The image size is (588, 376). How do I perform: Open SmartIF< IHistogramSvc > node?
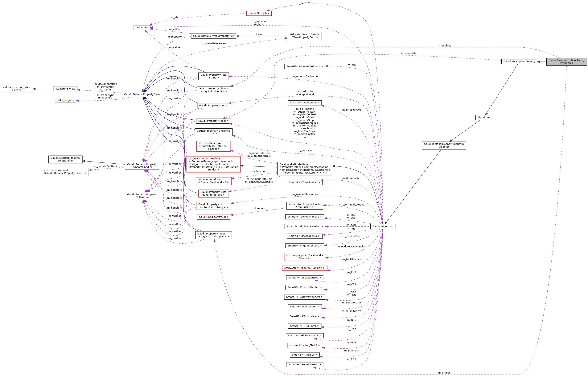305,336
